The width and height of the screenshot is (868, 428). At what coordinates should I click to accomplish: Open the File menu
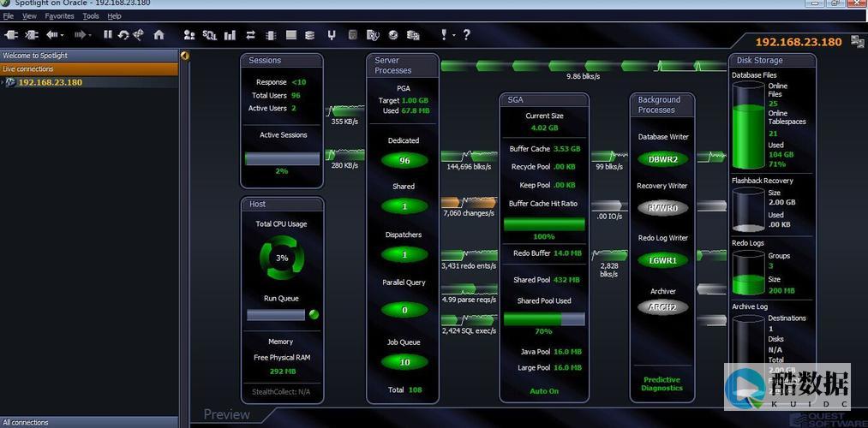point(9,16)
